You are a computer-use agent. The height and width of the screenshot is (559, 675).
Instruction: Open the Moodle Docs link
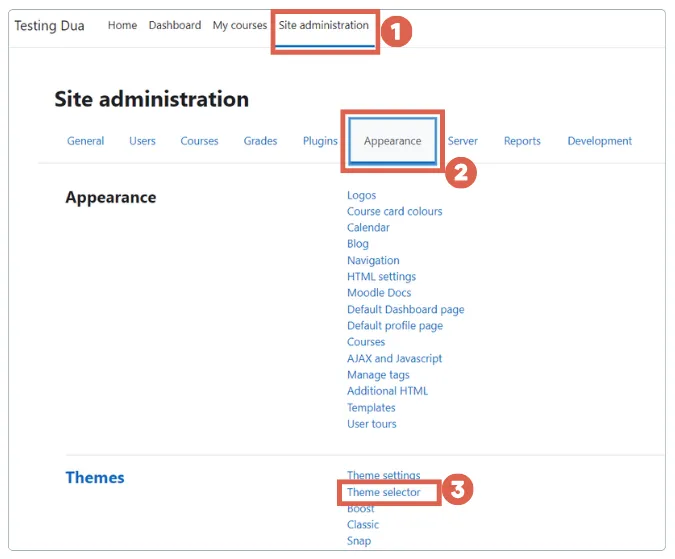379,293
